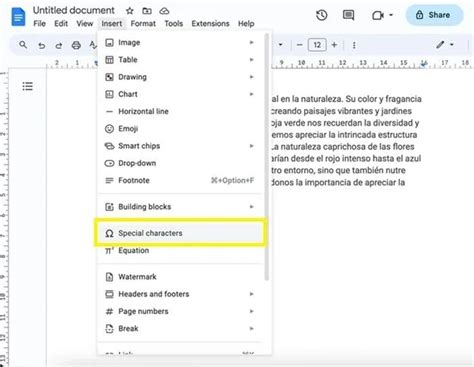The height and width of the screenshot is (367, 474).
Task: Select Special characters menu item
Action: pos(180,233)
